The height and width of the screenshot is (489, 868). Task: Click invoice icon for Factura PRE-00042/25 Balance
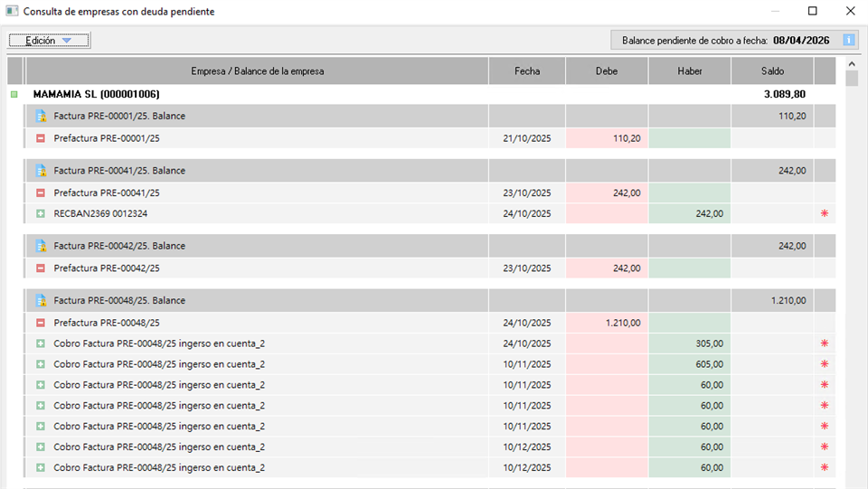pyautogui.click(x=41, y=246)
